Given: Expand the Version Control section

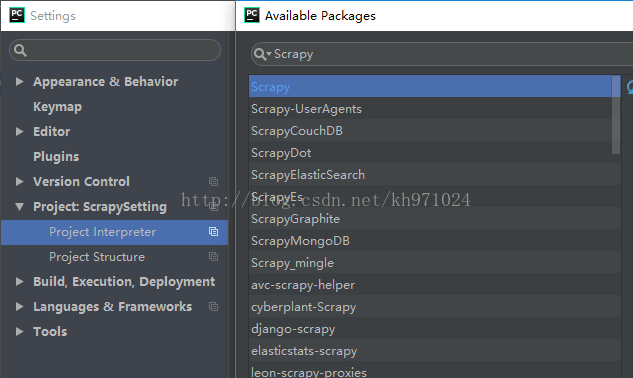Looking at the screenshot, I should coord(19,182).
